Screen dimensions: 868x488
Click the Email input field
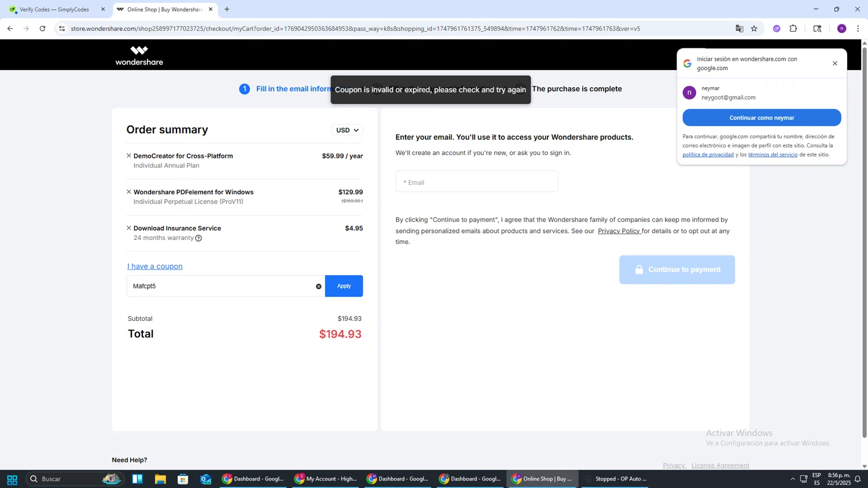coord(477,182)
